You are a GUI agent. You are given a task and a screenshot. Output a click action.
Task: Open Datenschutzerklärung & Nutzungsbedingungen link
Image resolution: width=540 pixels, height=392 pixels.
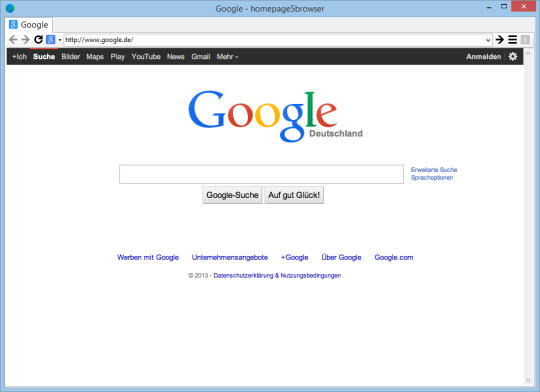coord(277,276)
